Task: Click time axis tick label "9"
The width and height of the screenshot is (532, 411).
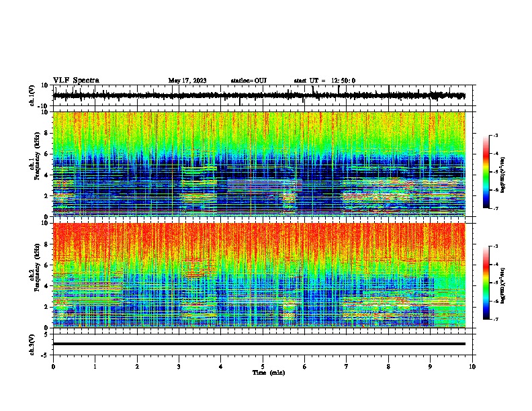Action: (x=430, y=367)
